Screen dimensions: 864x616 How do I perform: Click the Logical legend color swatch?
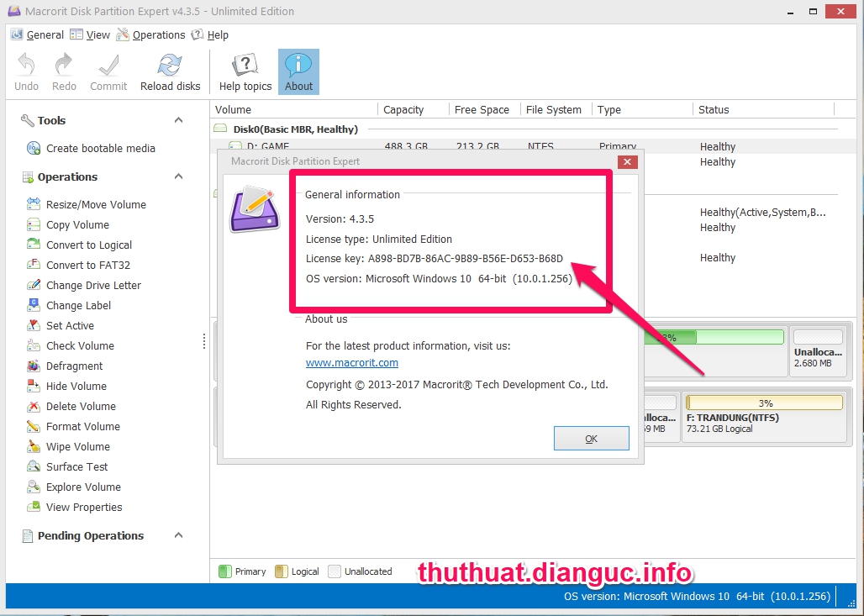pos(281,571)
